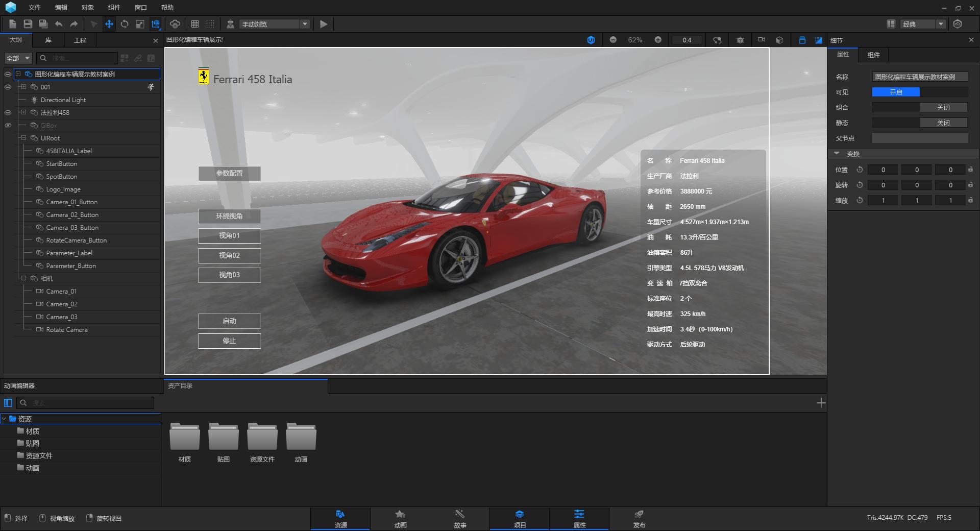Click the 视角01 button in viewport

point(229,236)
